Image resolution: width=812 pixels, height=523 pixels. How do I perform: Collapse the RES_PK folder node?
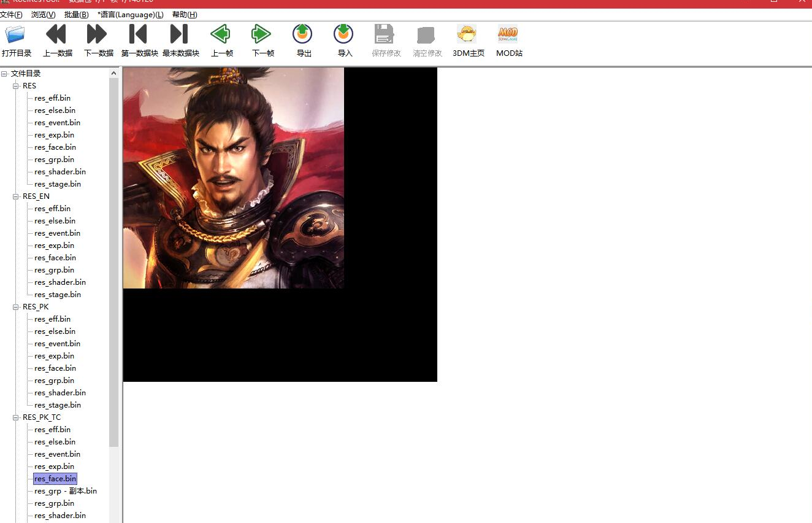[16, 307]
